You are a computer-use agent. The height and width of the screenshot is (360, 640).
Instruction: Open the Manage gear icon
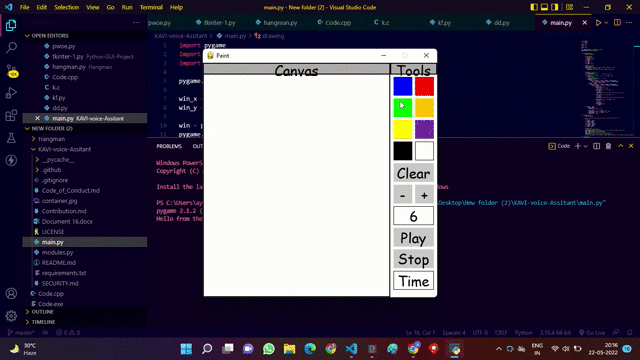tap(11, 316)
